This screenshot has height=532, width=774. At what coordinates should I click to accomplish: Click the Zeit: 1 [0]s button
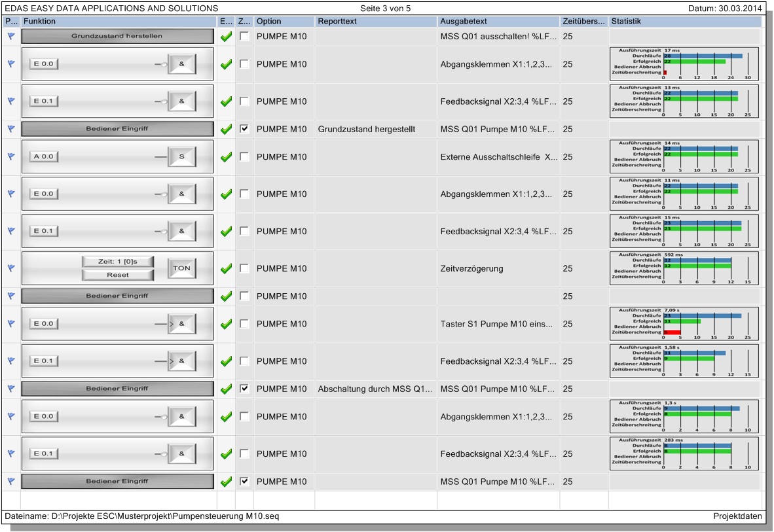tap(118, 262)
